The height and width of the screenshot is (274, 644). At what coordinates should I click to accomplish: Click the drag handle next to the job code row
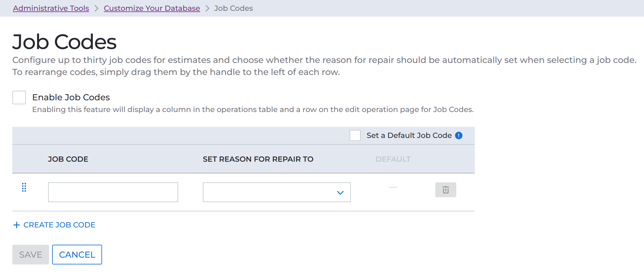[24, 187]
